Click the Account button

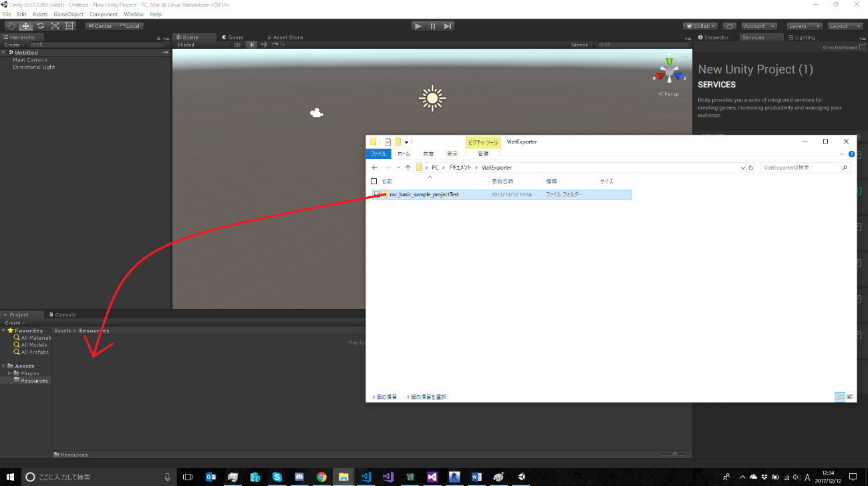point(758,25)
